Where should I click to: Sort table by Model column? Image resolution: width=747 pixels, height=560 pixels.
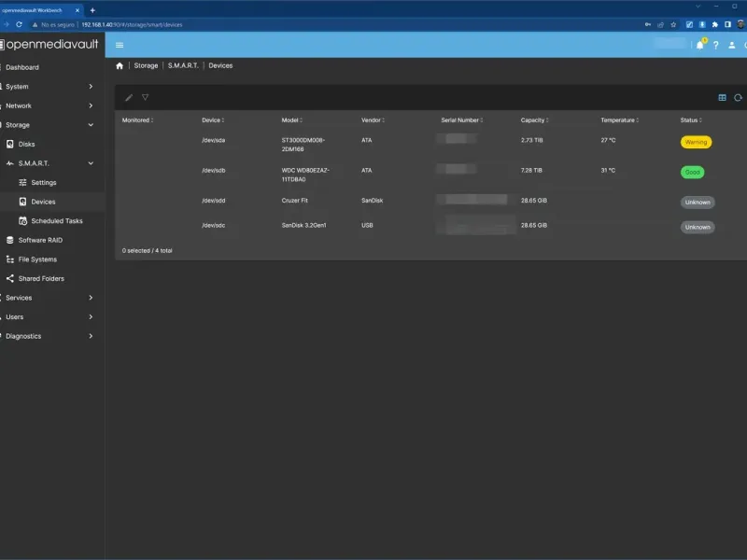click(x=292, y=120)
